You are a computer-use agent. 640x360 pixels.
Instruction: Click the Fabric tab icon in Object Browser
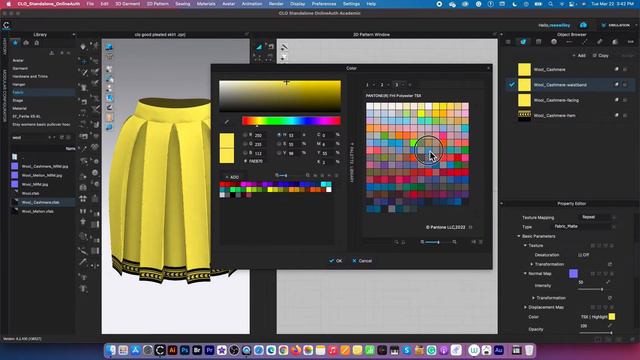click(x=523, y=42)
